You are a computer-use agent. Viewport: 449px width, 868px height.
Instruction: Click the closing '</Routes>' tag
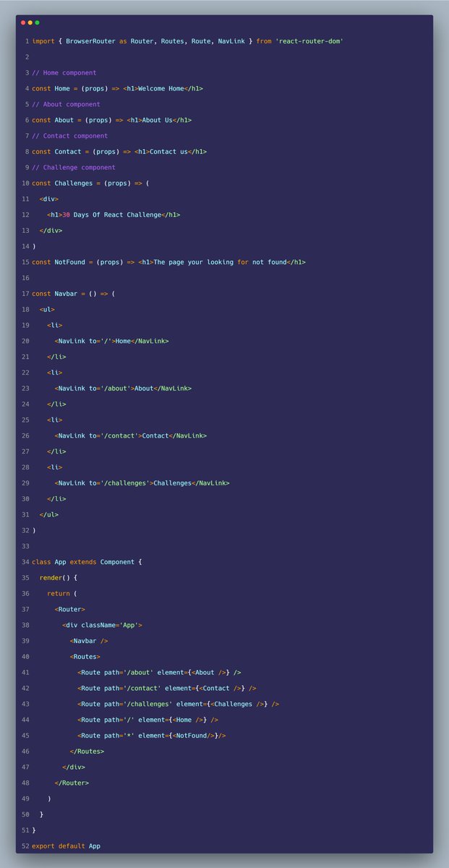click(x=87, y=751)
